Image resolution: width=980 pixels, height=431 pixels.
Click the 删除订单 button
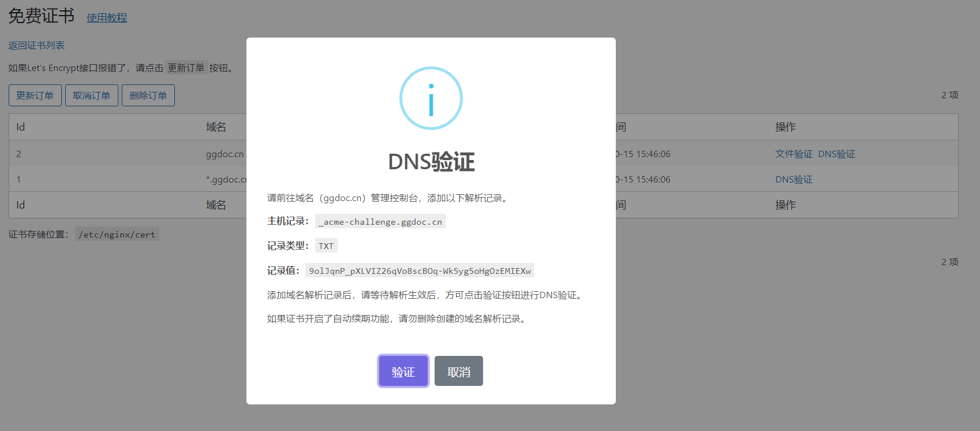[x=148, y=95]
